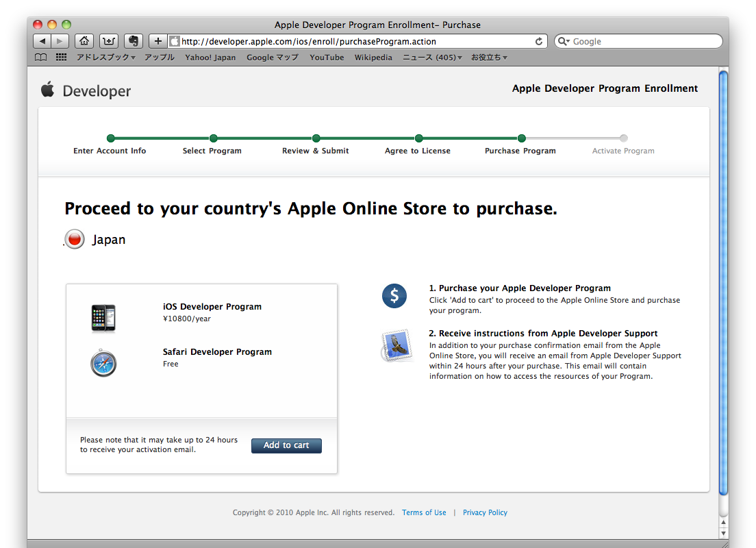Show Top Sites grid icon
The image size is (756, 548).
coord(61,58)
